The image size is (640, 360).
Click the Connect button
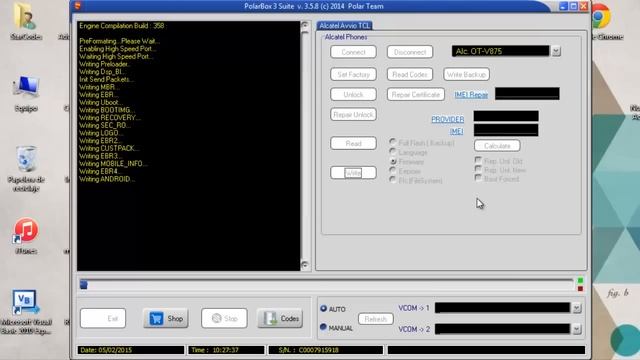point(353,52)
